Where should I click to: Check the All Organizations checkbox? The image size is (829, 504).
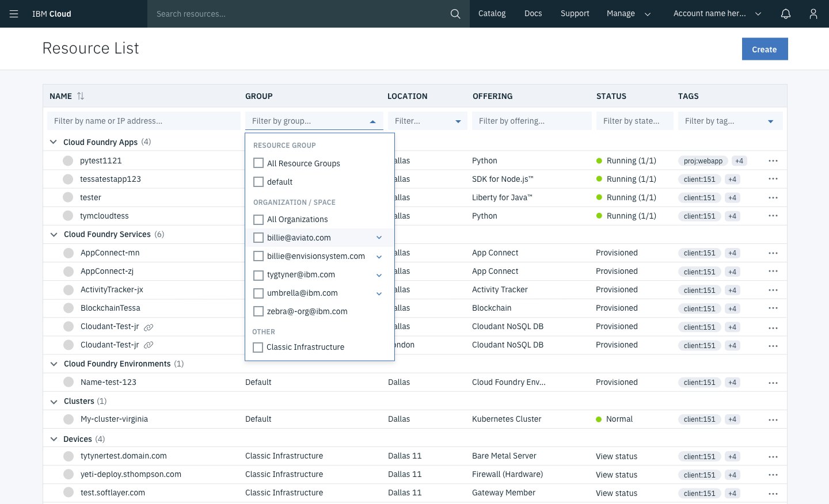258,219
